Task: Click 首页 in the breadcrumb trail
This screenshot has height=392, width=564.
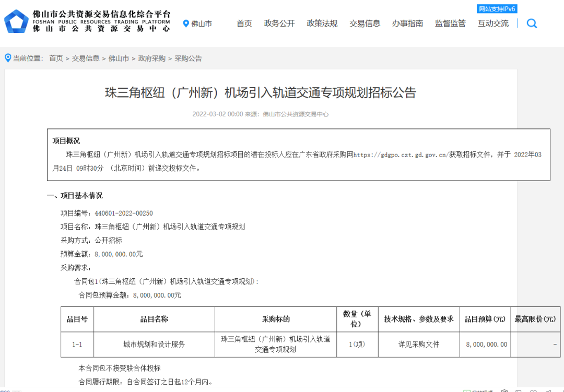Action: (x=56, y=58)
